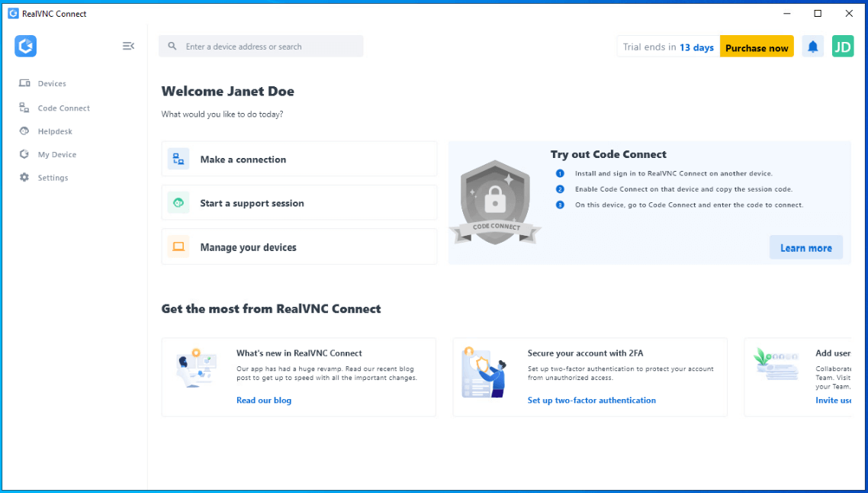Screen dimensions: 868x493
Task: Click Learn more about Code Connect
Action: pos(805,248)
